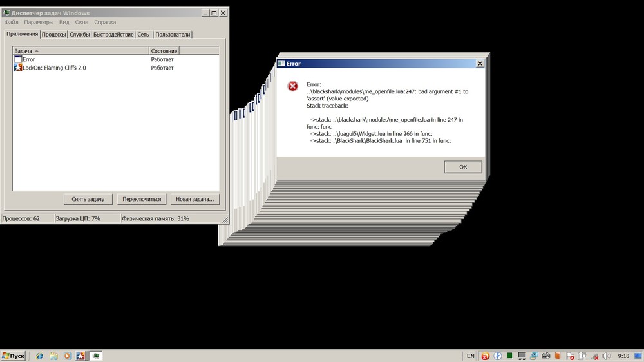Viewport: 644px width, 362px height.
Task: Open the Вид menu in Task Manager
Action: click(x=64, y=22)
